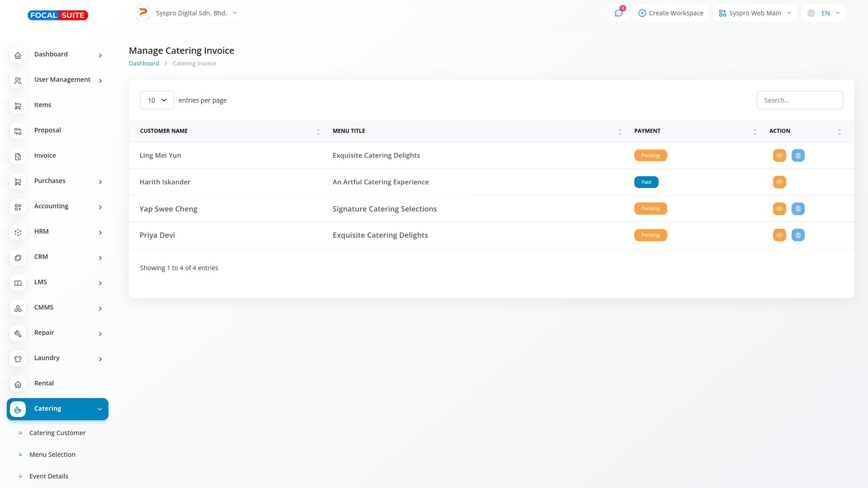
Task: Click the Items cart icon in the sidebar
Action: click(18, 106)
